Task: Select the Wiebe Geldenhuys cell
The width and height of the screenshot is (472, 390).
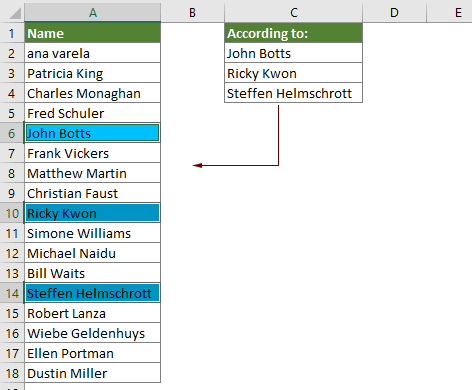Action: pyautogui.click(x=92, y=333)
